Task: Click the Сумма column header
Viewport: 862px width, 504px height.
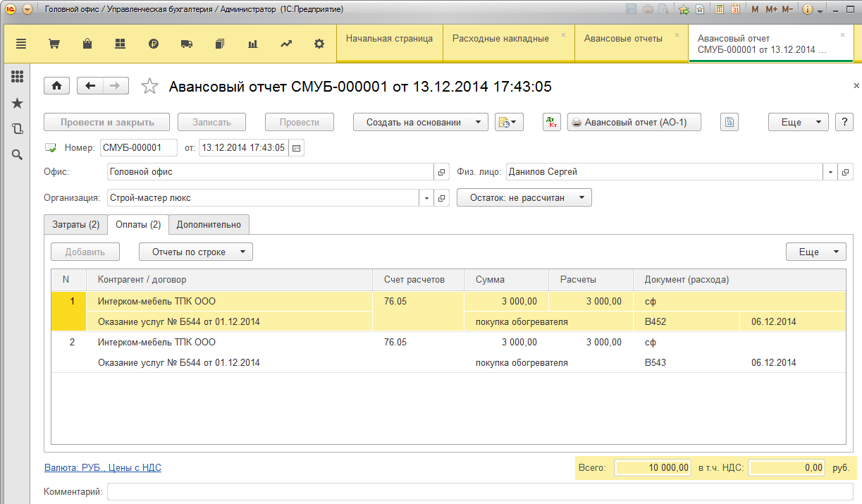Action: pyautogui.click(x=506, y=280)
